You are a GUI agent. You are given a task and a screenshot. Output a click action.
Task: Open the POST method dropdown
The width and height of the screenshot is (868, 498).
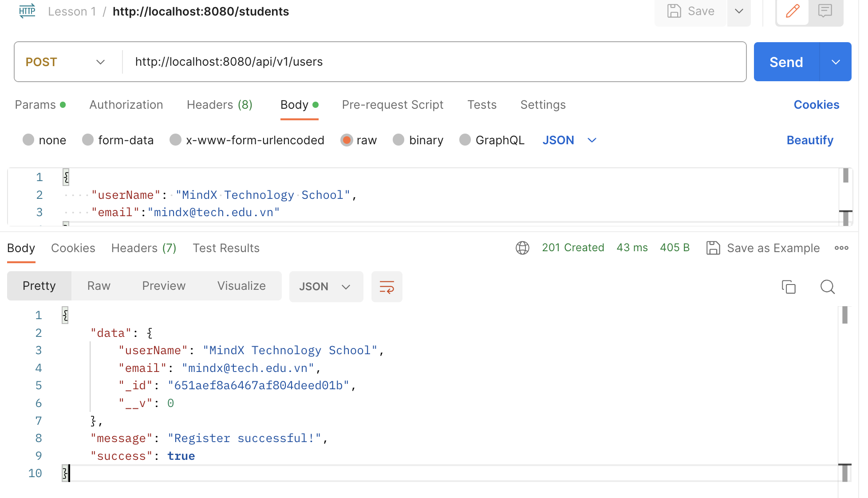(x=67, y=62)
